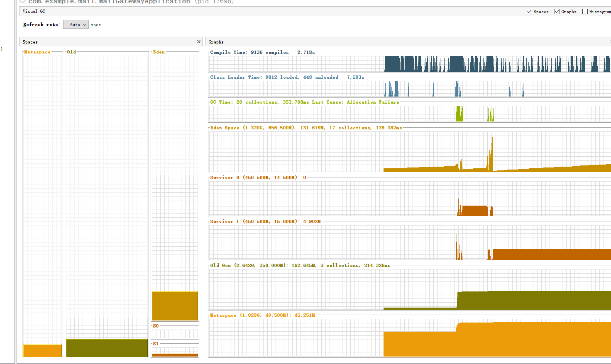Click the Survivor 1 graph area
The width and height of the screenshot is (611, 364).
pos(551,254)
